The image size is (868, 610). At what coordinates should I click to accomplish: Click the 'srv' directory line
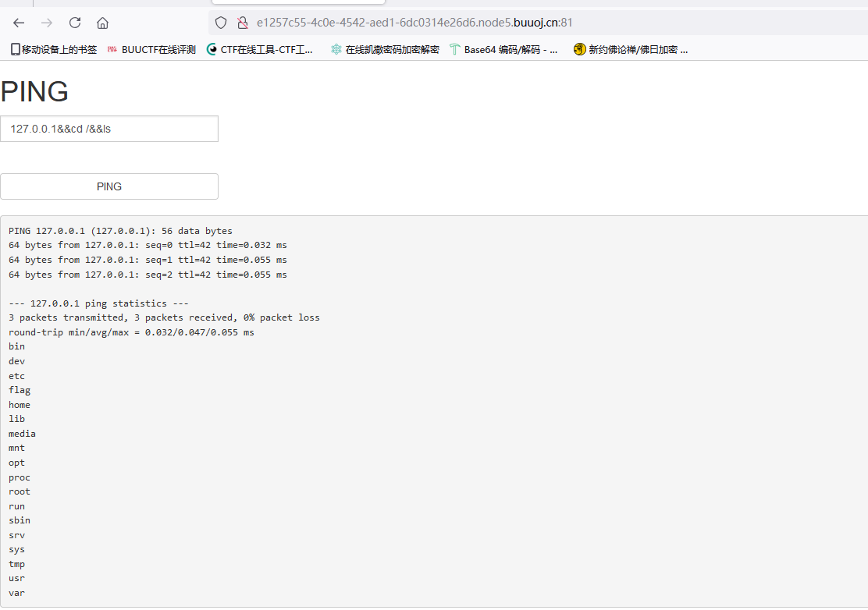16,535
